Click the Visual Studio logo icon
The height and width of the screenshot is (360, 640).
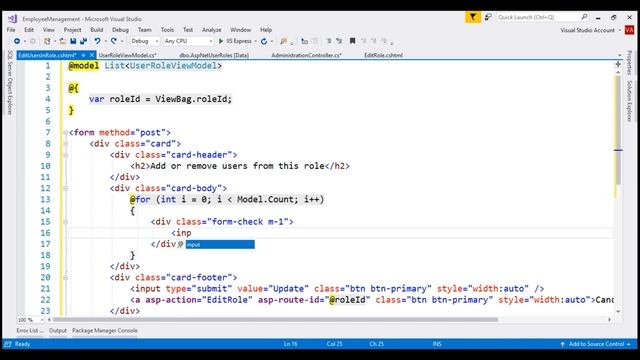point(12,19)
